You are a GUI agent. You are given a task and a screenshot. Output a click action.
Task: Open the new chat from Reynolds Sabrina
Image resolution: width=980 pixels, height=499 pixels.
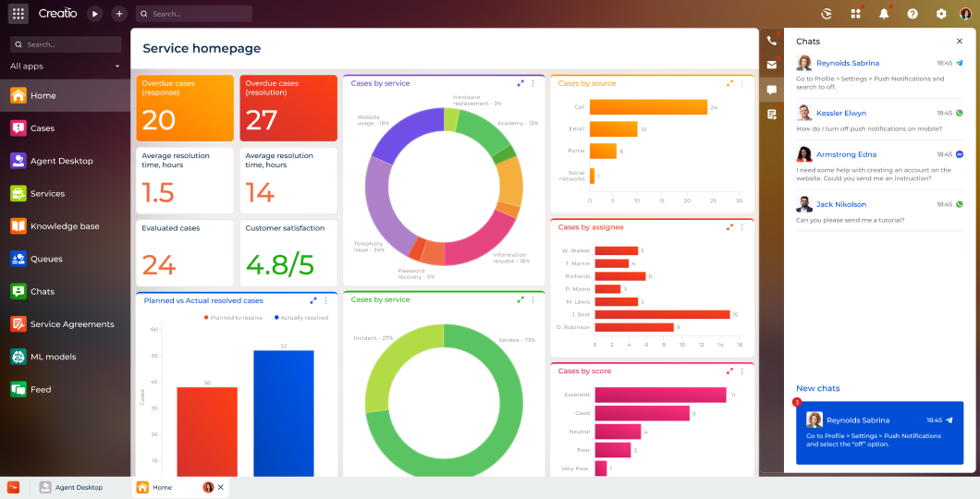click(x=879, y=432)
